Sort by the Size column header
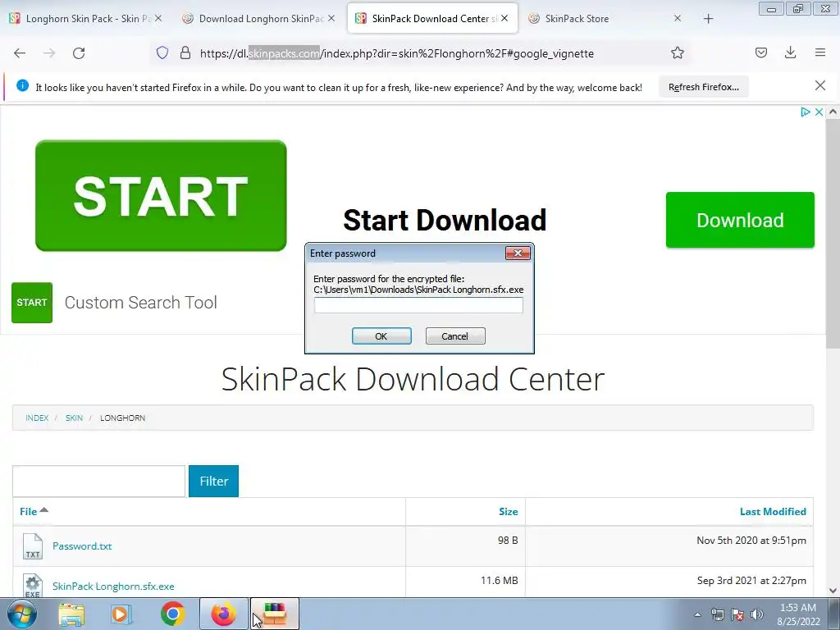The height and width of the screenshot is (630, 840). [x=509, y=512]
